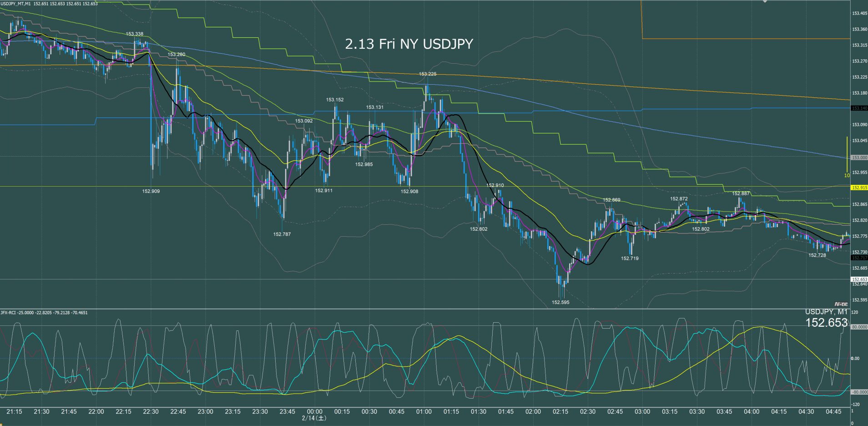The image size is (868, 426).
Task: Click the yellow 152.915 price tag
Action: click(859, 188)
